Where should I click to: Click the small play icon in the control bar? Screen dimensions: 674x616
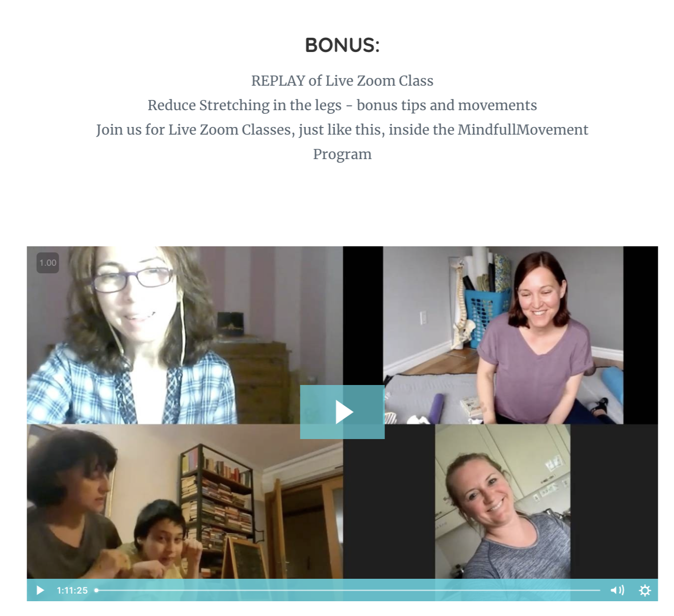40,590
